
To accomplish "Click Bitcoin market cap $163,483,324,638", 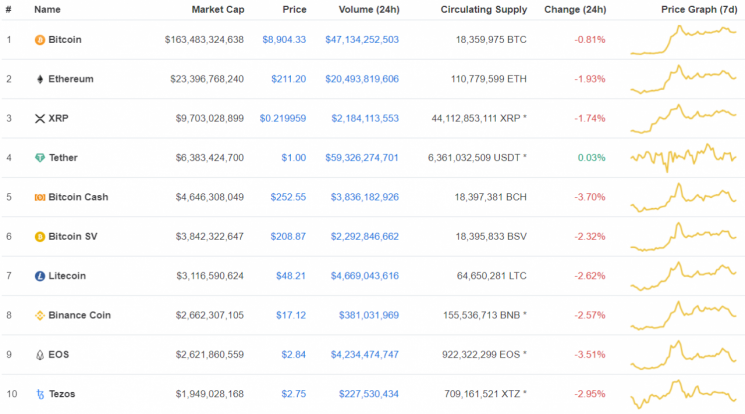I will pos(204,39).
